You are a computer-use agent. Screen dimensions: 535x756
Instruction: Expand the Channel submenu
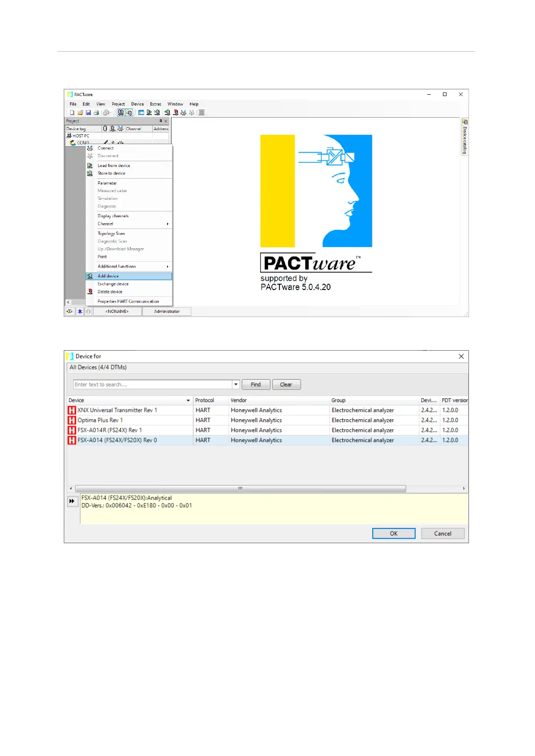pos(129,224)
